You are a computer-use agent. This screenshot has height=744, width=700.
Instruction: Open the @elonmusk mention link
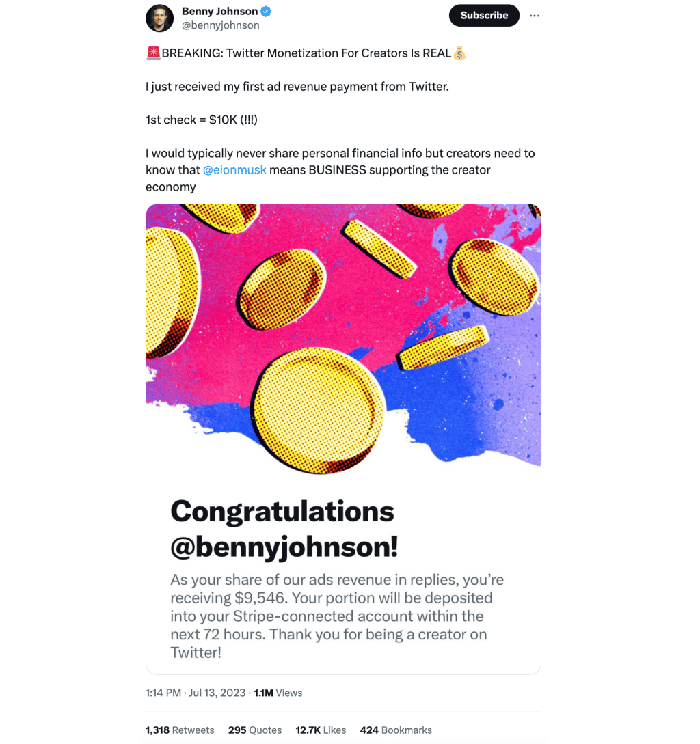[234, 170]
